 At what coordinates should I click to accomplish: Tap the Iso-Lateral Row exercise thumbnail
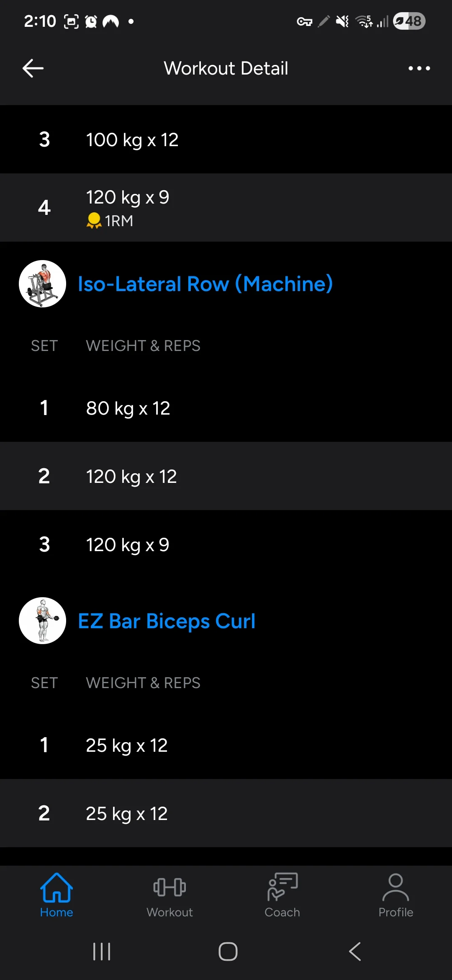42,284
